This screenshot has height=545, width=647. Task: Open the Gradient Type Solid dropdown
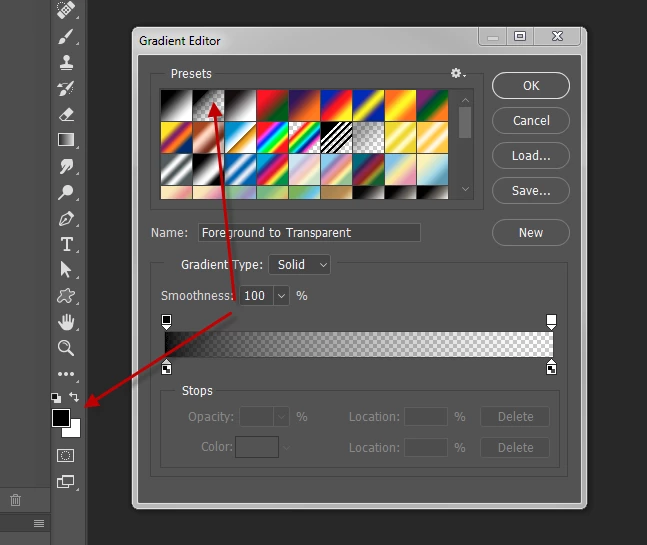[x=300, y=264]
